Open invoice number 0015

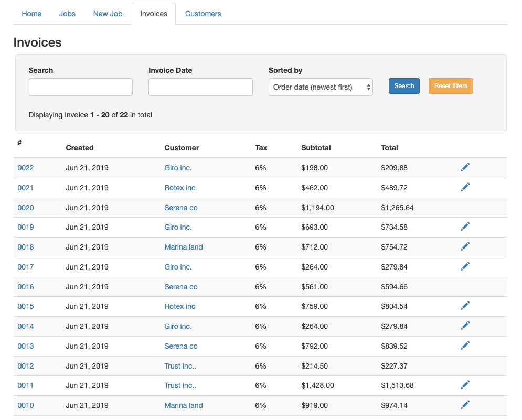(x=26, y=306)
